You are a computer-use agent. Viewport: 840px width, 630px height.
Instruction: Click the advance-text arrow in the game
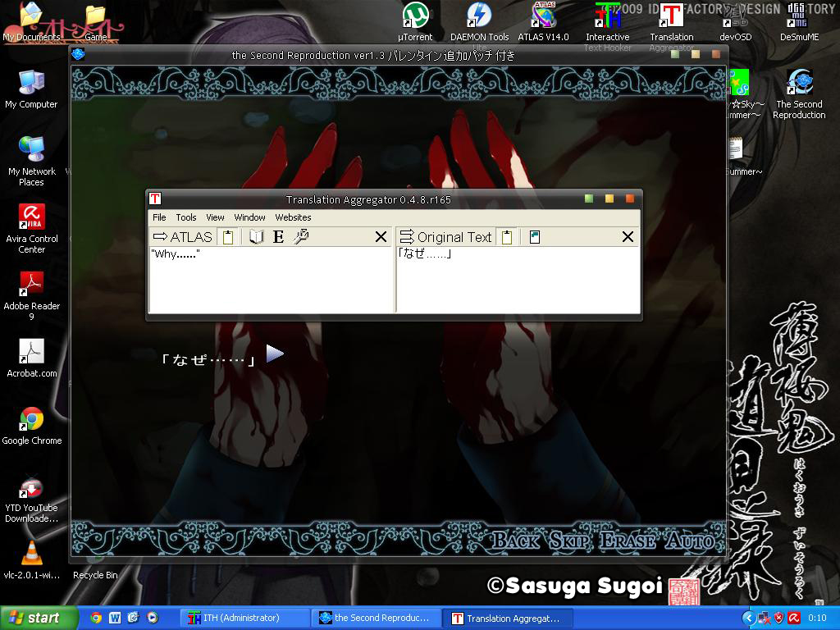(x=275, y=354)
